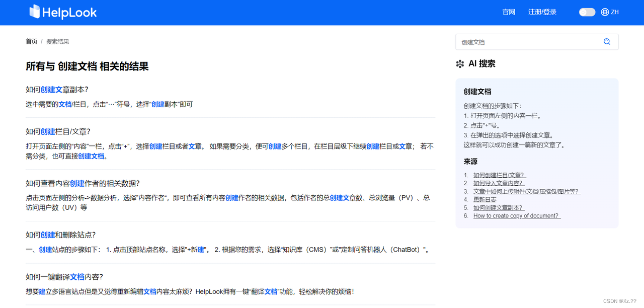Click the AI answer heading 创建文档
Image resolution: width=644 pixels, height=308 pixels.
click(x=477, y=92)
